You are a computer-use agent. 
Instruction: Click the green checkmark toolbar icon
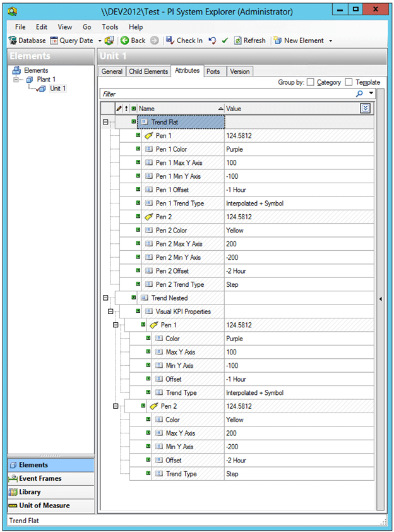pos(225,40)
